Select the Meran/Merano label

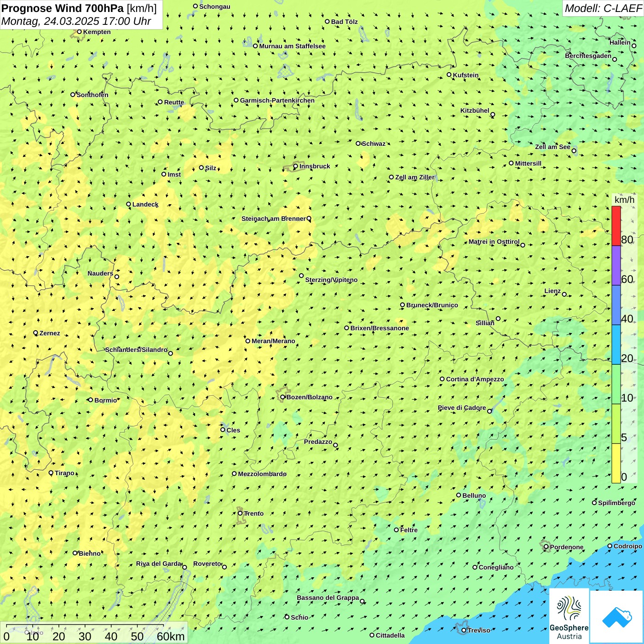pos(273,341)
